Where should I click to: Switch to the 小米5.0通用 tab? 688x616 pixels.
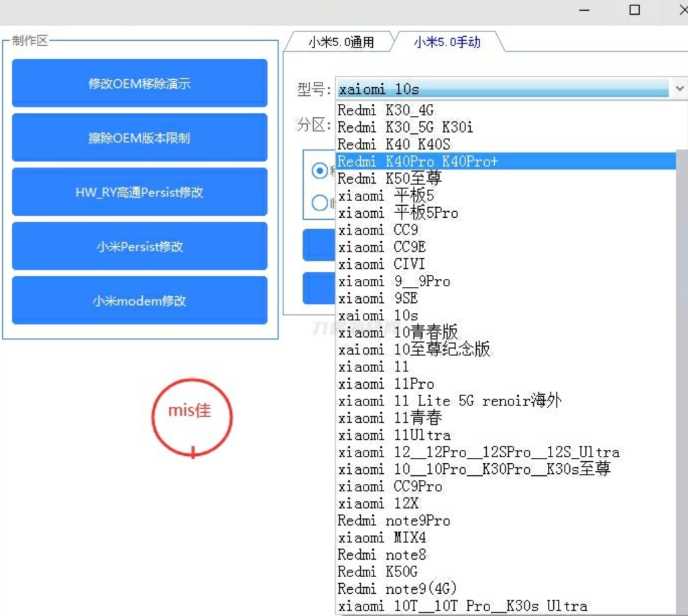(x=341, y=42)
